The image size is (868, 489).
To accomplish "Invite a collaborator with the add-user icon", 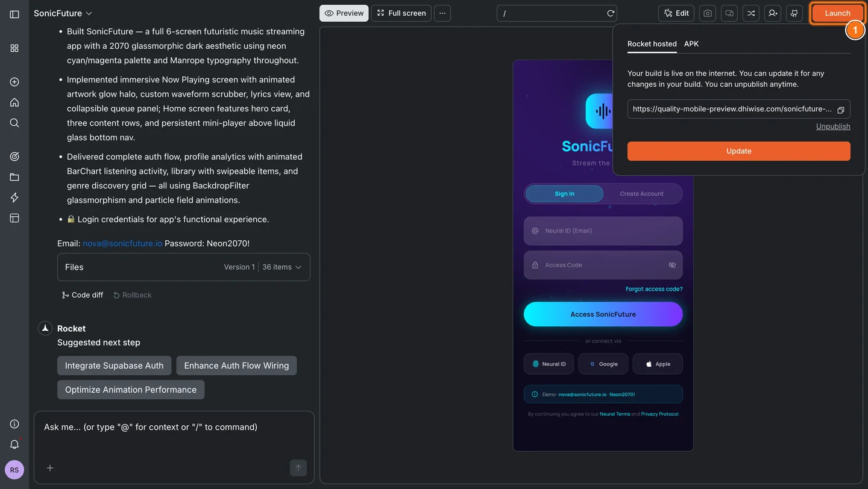I will (772, 13).
